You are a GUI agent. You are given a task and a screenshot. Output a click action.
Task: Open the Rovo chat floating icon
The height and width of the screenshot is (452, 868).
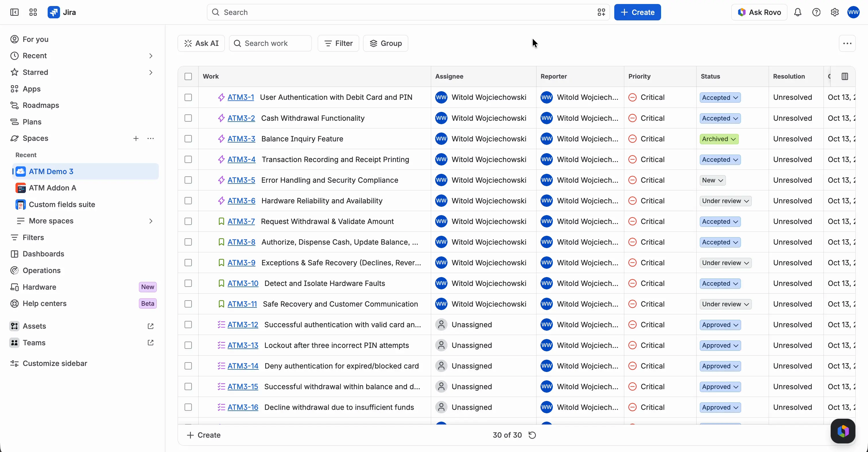point(843,431)
